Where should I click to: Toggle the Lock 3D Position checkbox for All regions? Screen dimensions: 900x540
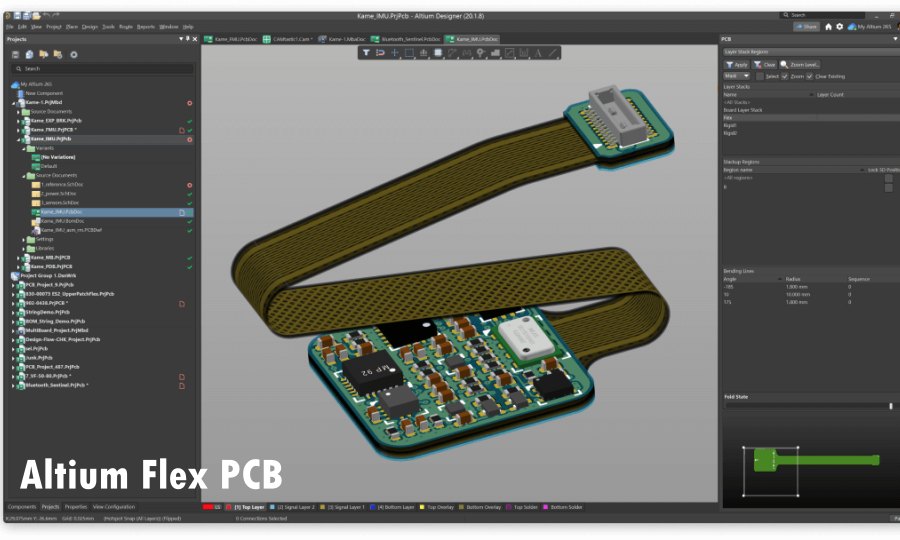889,178
